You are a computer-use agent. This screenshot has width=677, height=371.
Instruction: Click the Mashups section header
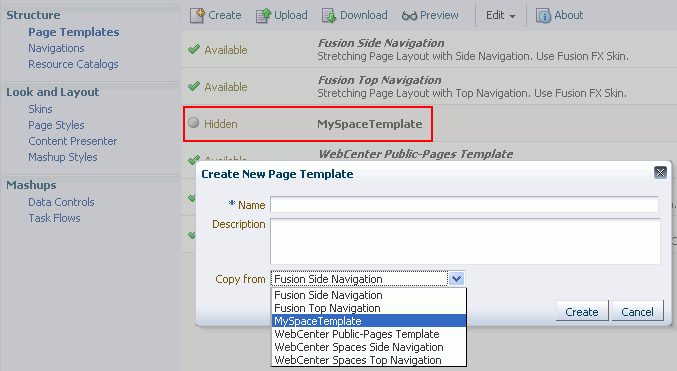[x=31, y=185]
